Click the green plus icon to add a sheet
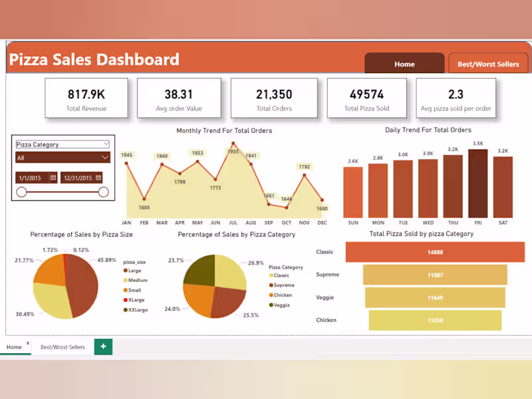 click(103, 346)
